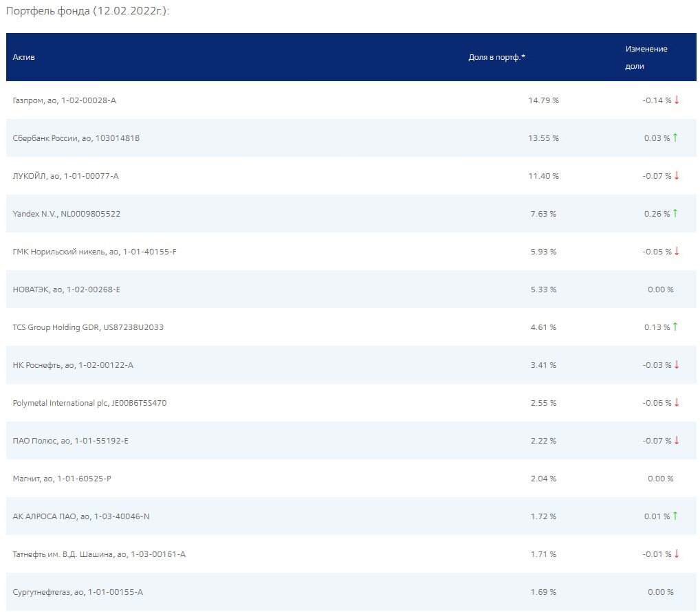This screenshot has width=700, height=612.
Task: Click the 2.22 % share value
Action: (x=543, y=441)
